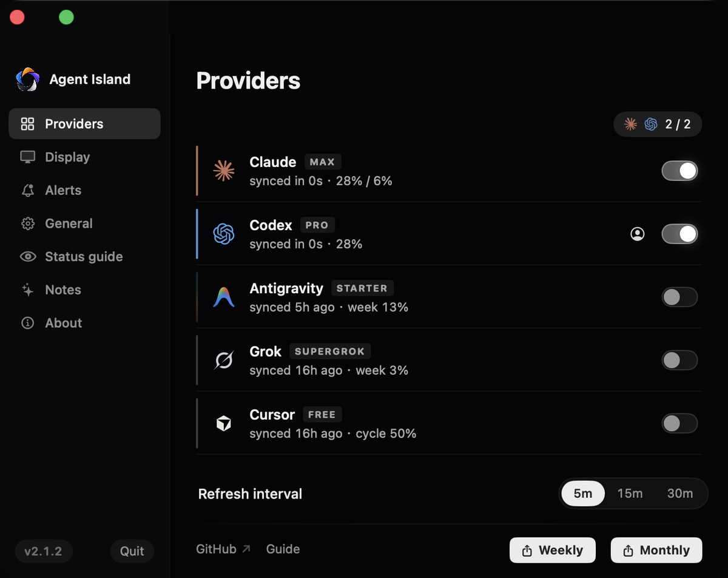The image size is (728, 578).
Task: Click the Cursor provider name
Action: 272,415
